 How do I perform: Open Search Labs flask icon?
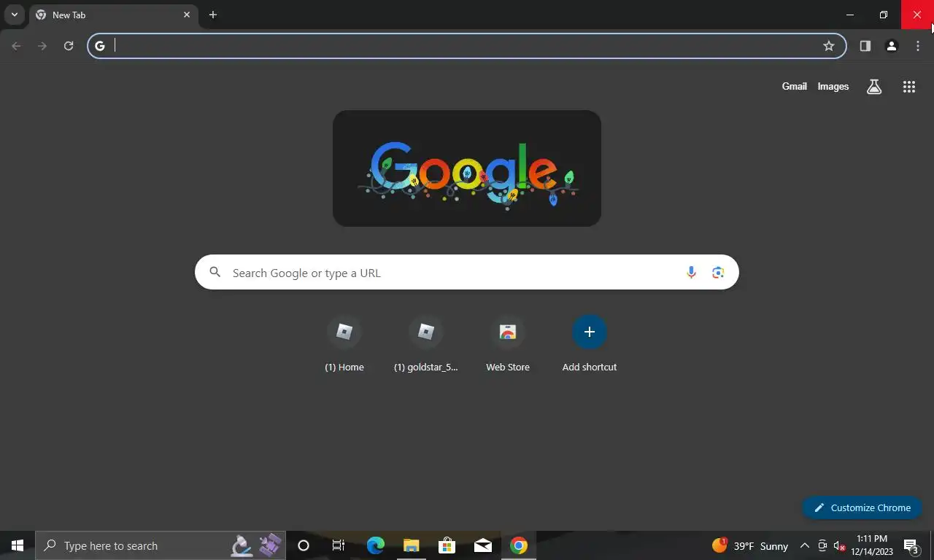(x=874, y=87)
